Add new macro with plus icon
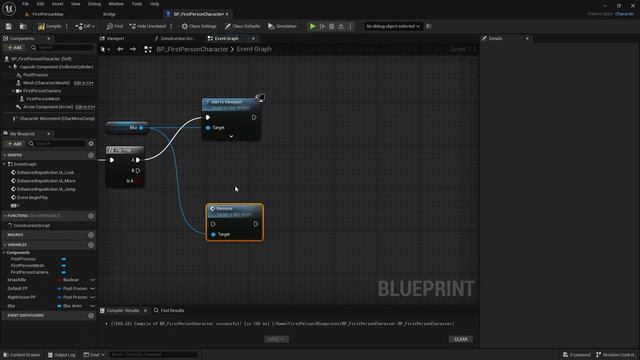 pos(91,235)
